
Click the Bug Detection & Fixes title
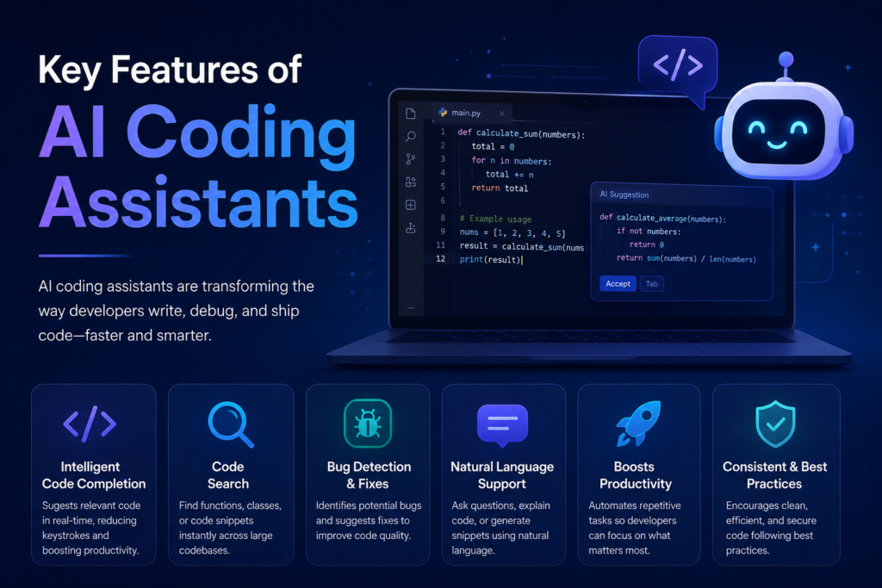[369, 475]
